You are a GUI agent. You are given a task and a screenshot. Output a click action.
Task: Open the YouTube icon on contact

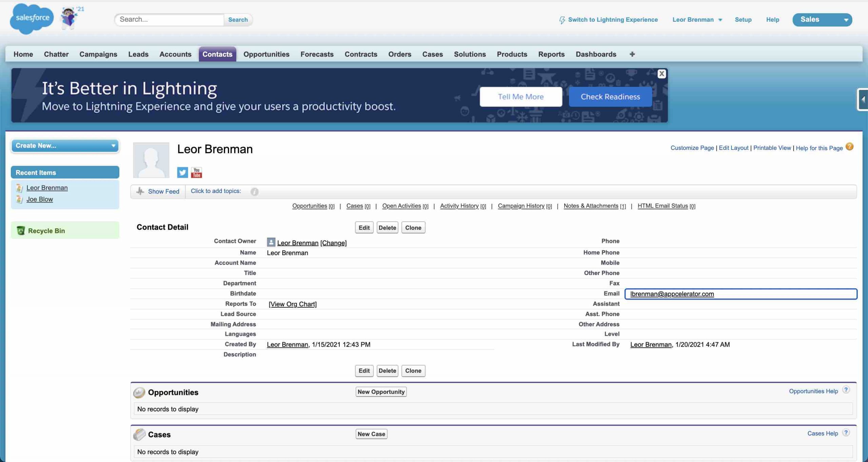(196, 172)
